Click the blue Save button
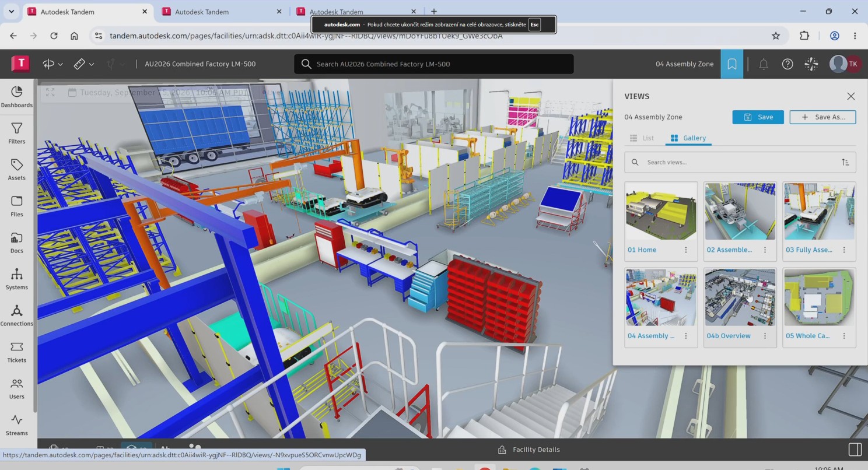 click(758, 117)
